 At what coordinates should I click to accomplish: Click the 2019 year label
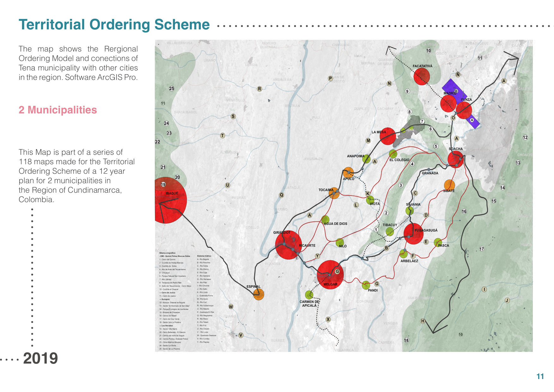coord(41,358)
